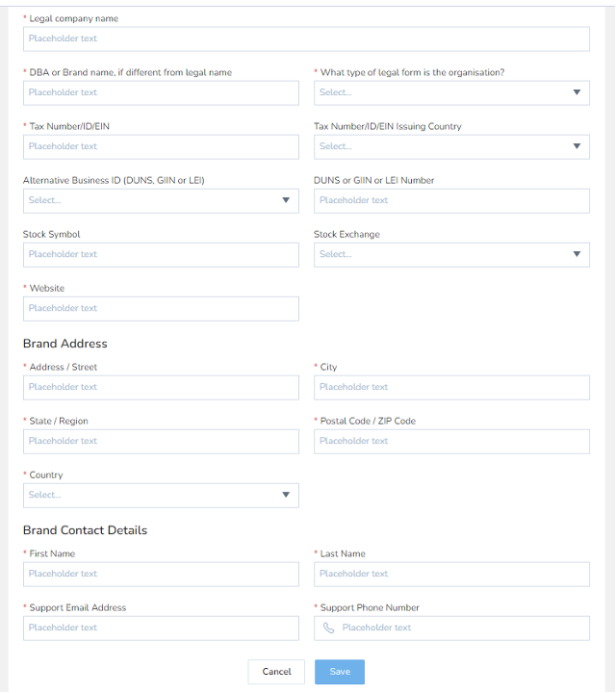The image size is (616, 693).
Task: Open the Country select dropdown
Action: (x=161, y=495)
